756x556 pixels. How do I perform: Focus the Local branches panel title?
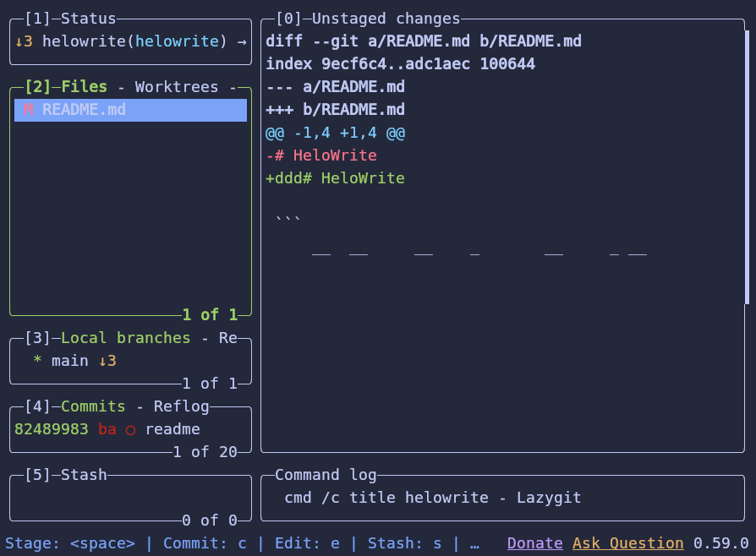point(125,338)
